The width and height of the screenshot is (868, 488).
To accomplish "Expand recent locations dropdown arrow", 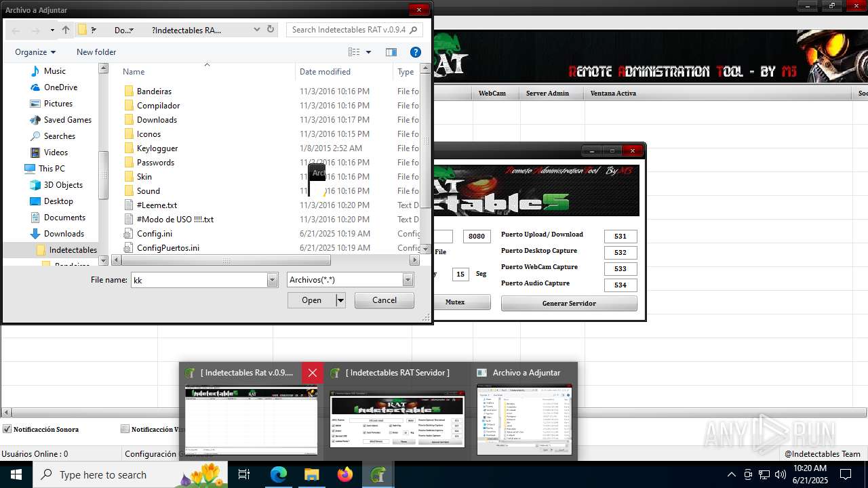I will point(52,30).
